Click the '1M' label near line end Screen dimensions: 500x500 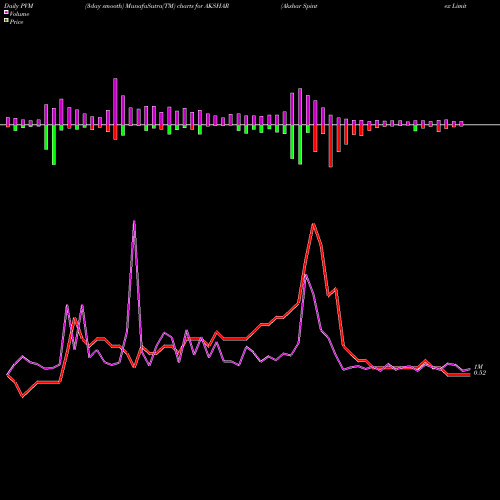click(478, 367)
